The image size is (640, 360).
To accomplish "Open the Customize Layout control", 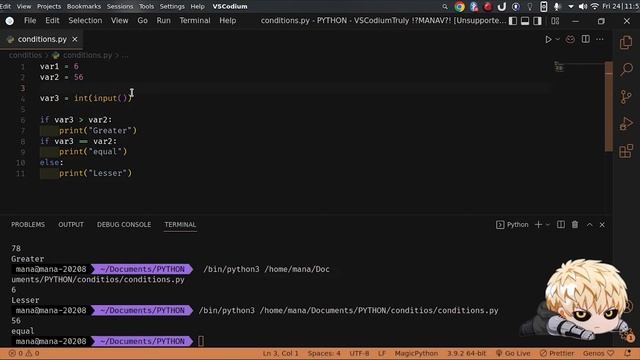I will coord(555,21).
